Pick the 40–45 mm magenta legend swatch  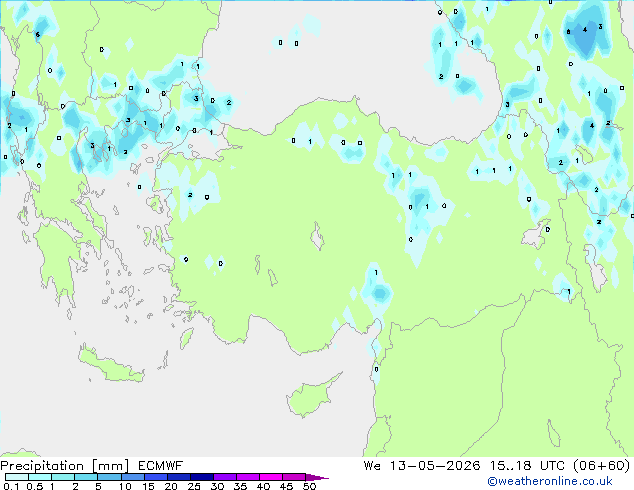(271, 477)
